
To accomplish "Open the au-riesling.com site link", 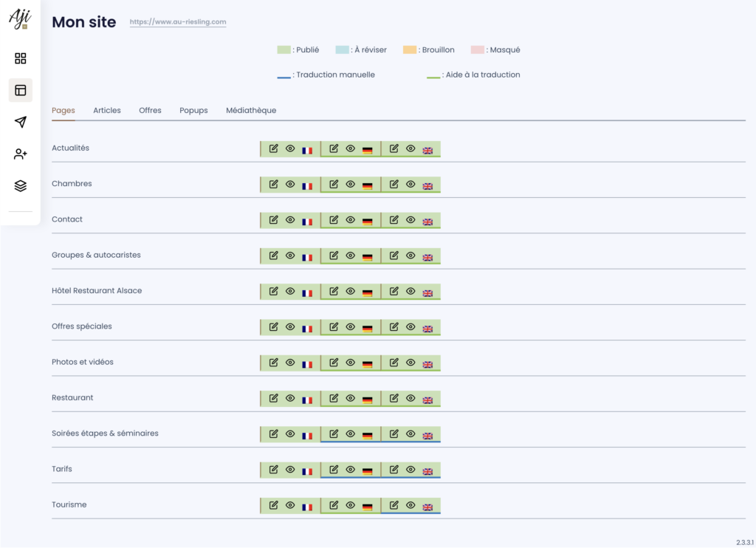I will (178, 22).
